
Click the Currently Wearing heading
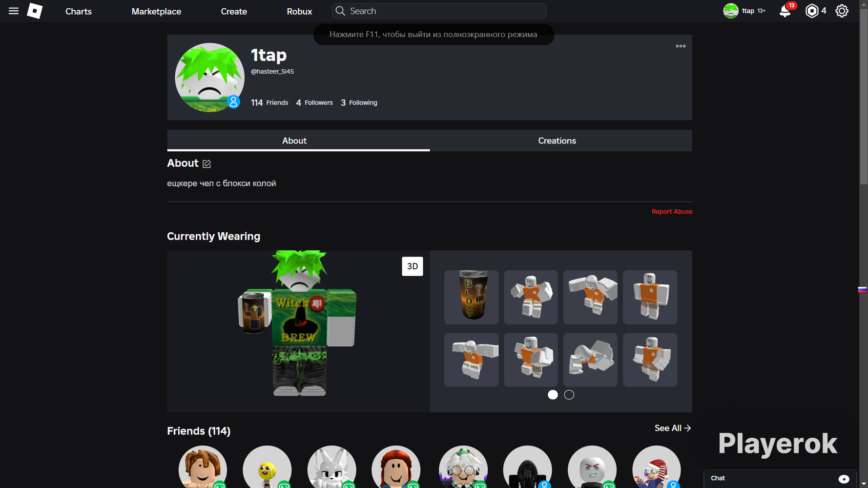[x=213, y=236]
